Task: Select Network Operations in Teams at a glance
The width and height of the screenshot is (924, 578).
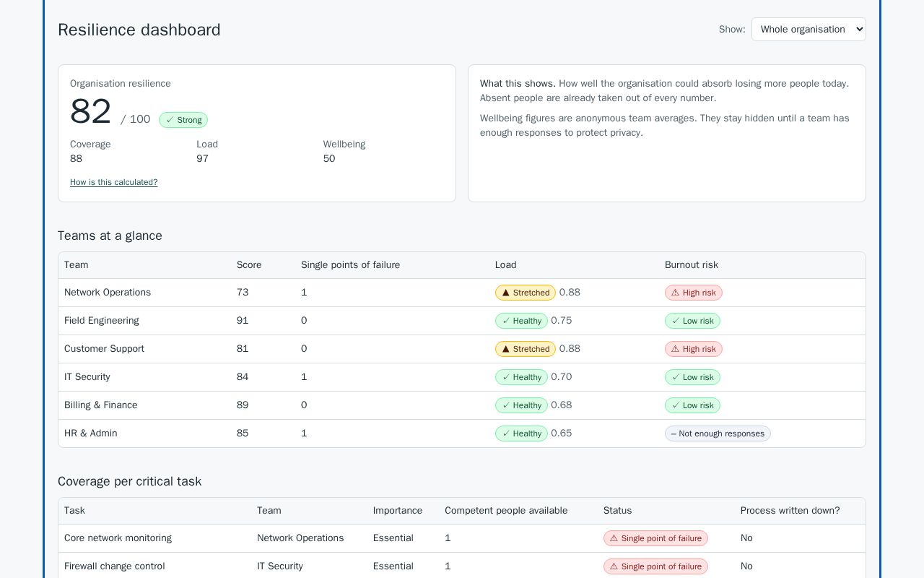Action: point(108,293)
